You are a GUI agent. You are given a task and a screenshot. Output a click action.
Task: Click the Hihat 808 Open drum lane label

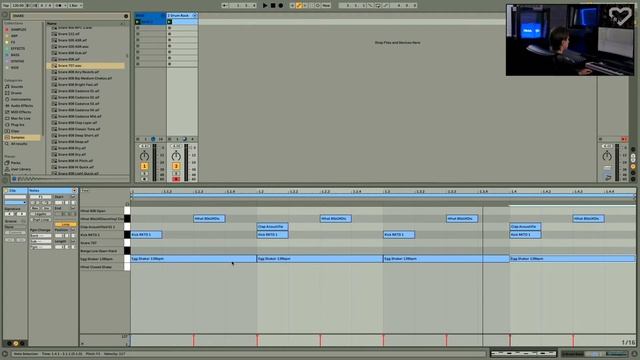click(x=93, y=211)
